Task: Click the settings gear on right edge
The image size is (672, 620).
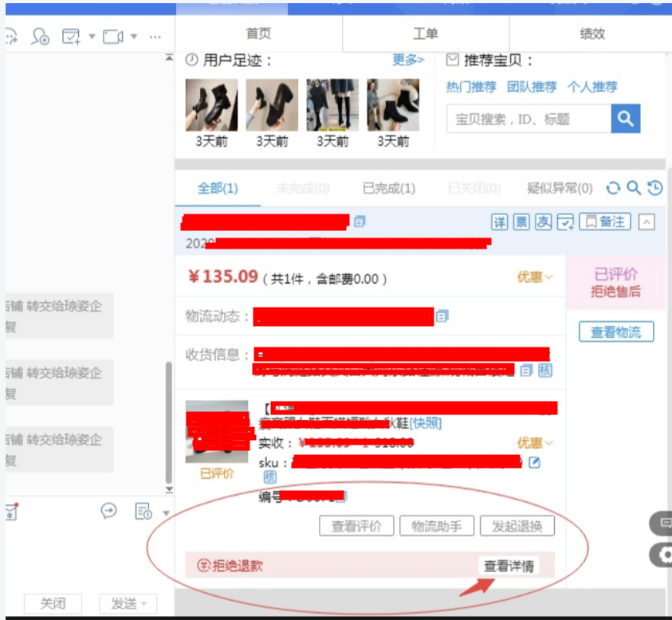Action: point(662,555)
